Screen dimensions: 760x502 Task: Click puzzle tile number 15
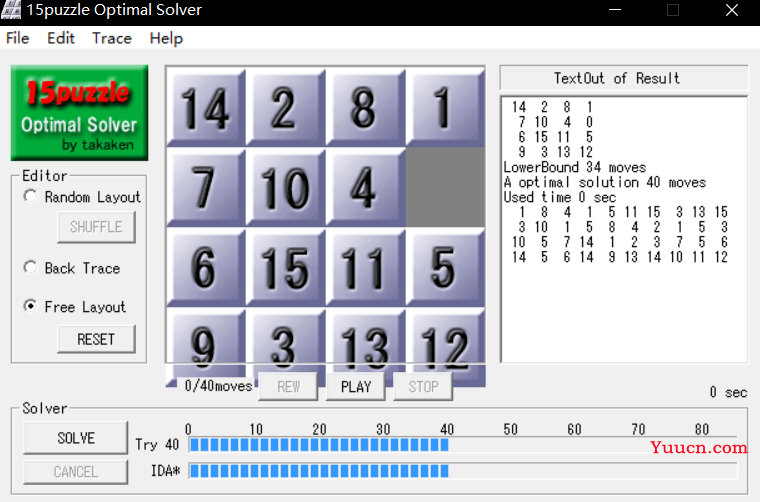[285, 266]
